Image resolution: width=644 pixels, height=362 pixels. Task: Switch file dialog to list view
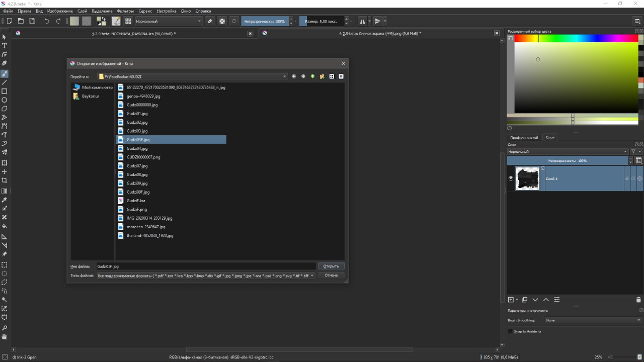click(x=332, y=76)
